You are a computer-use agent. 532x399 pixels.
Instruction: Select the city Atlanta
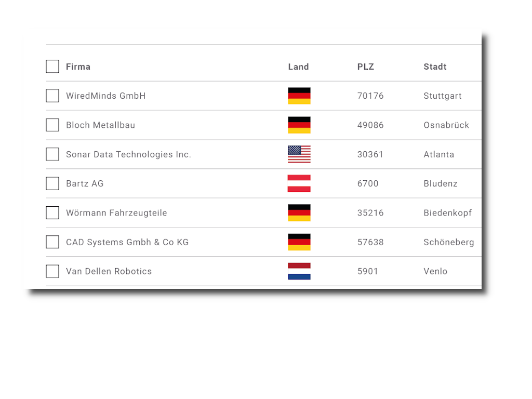pos(438,154)
